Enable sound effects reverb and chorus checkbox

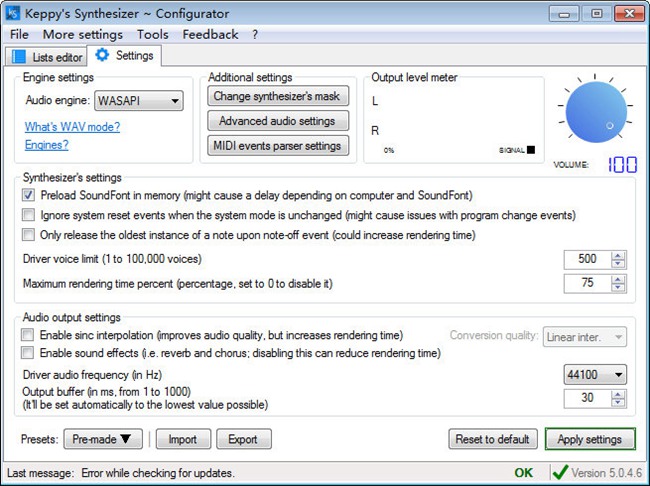tap(28, 353)
